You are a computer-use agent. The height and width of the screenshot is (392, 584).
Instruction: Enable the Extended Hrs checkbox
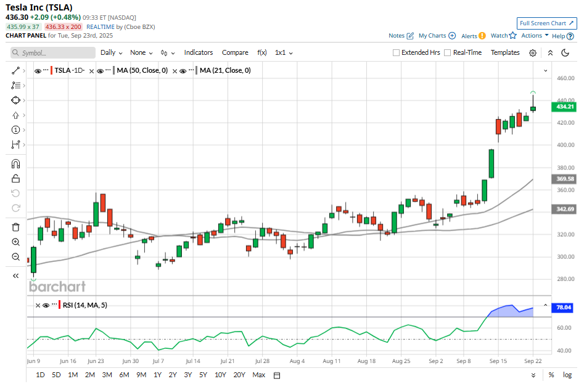397,53
